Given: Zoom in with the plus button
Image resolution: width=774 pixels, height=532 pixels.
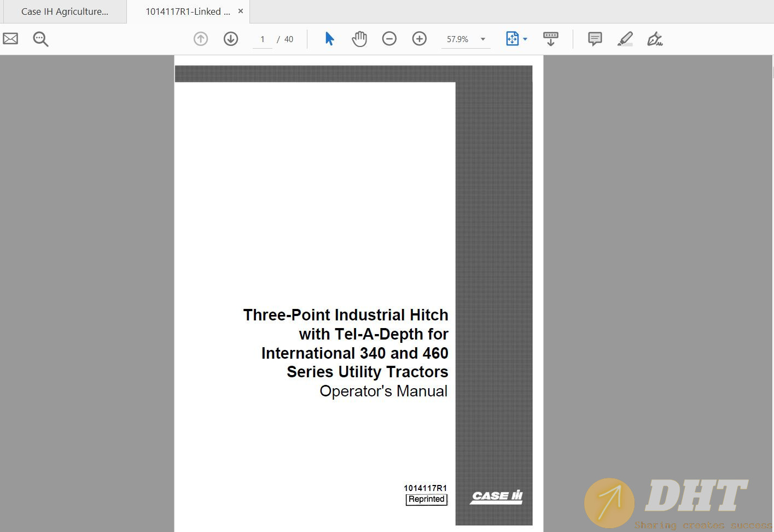Looking at the screenshot, I should (x=420, y=39).
